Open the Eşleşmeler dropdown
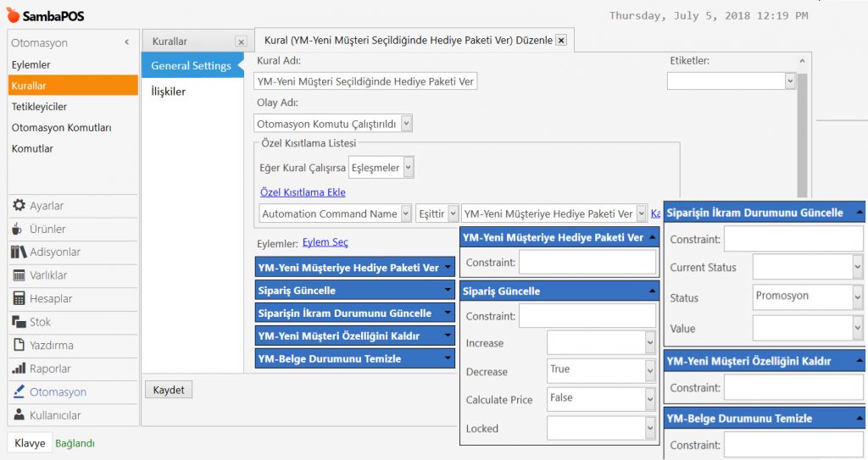The width and height of the screenshot is (868, 460). pyautogui.click(x=409, y=168)
